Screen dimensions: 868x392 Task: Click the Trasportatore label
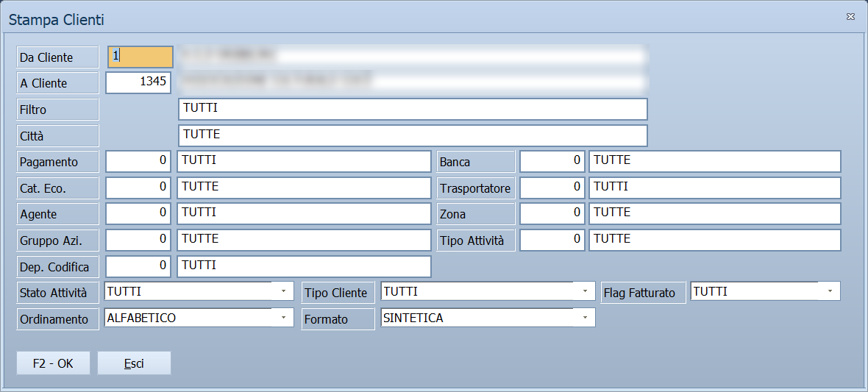pyautogui.click(x=476, y=189)
